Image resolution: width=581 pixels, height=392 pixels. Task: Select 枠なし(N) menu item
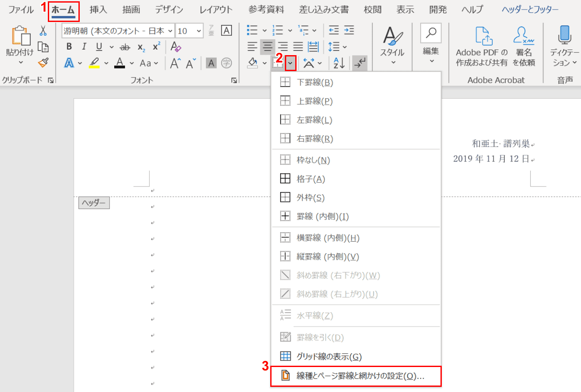[x=356, y=160]
